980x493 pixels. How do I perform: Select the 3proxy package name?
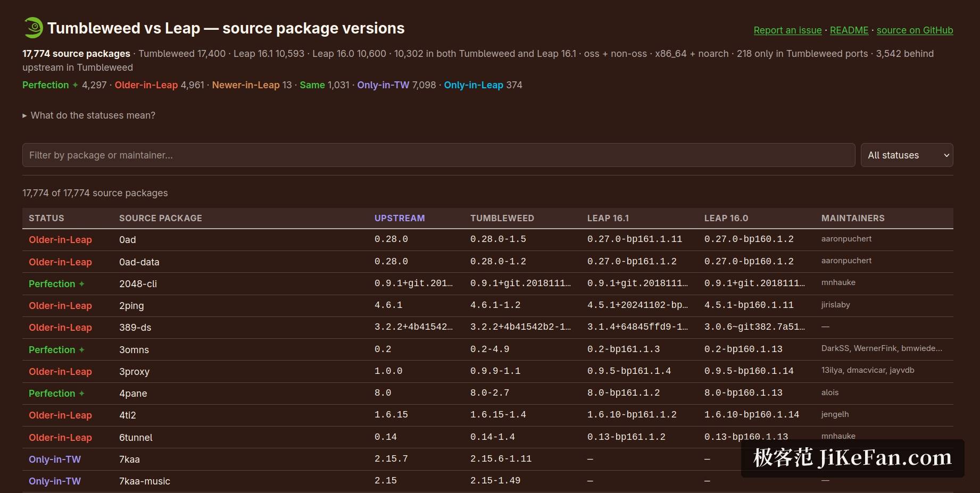134,372
